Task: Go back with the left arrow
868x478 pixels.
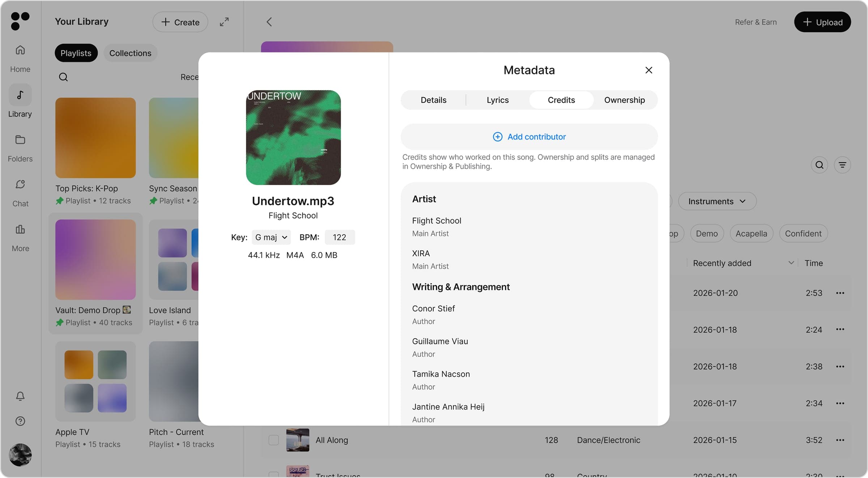Action: (x=269, y=22)
